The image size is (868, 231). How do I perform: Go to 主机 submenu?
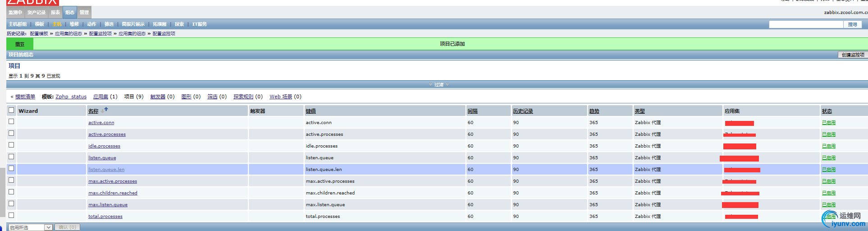57,24
